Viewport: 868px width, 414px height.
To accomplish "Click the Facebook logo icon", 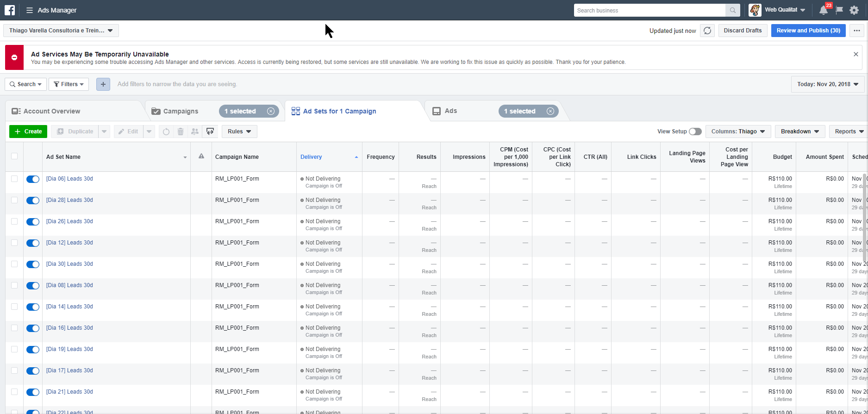I will [x=10, y=10].
